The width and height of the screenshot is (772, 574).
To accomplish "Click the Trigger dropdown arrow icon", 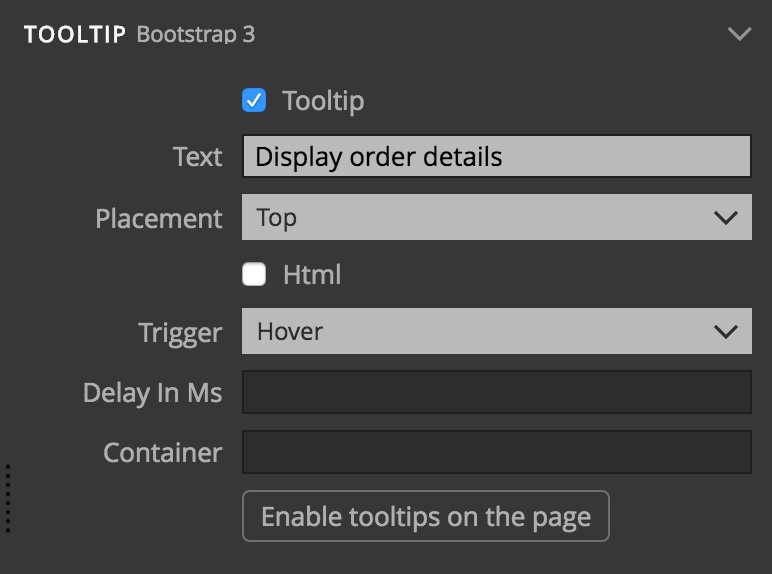I will 726,331.
